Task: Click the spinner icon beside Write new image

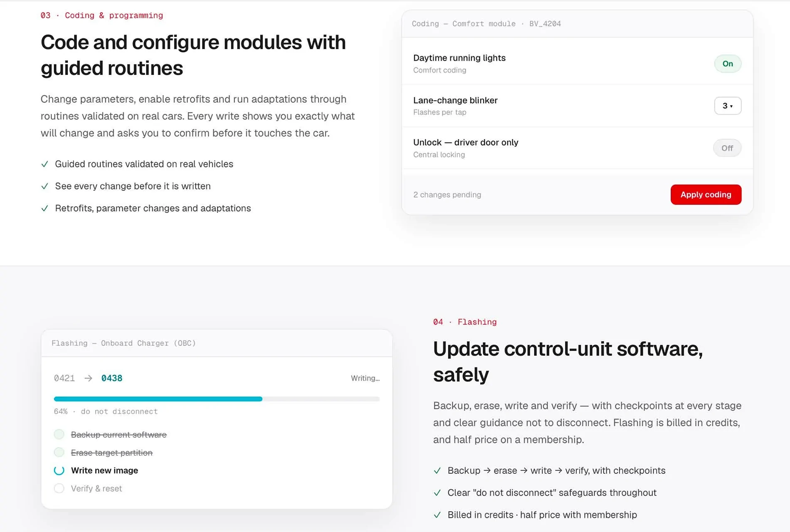Action: 59,470
